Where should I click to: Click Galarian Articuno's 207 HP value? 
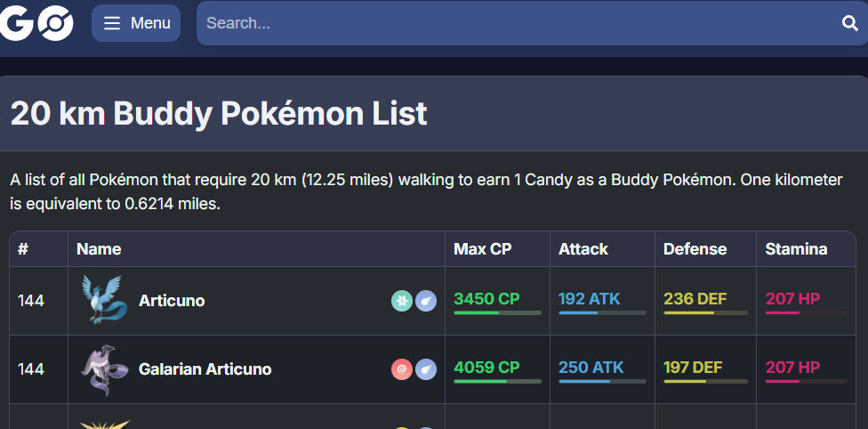click(792, 368)
